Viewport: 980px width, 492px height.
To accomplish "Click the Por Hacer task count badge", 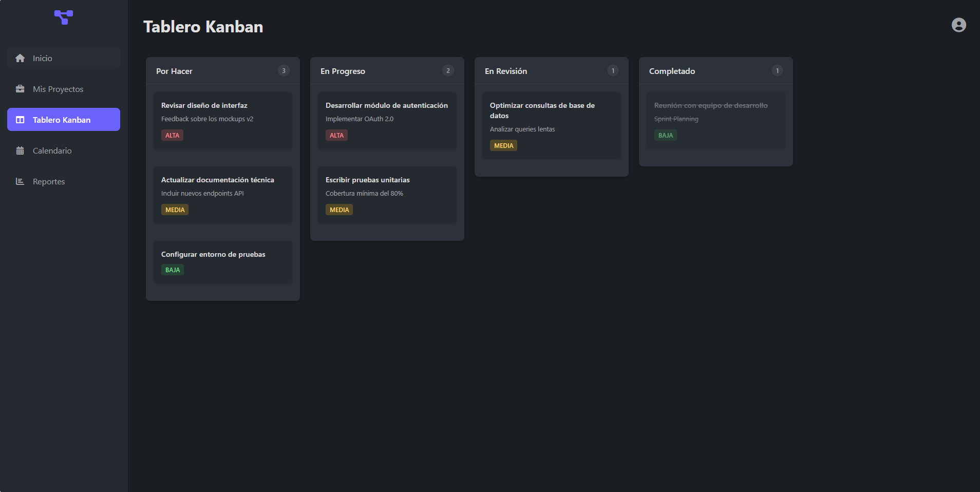I will point(284,71).
